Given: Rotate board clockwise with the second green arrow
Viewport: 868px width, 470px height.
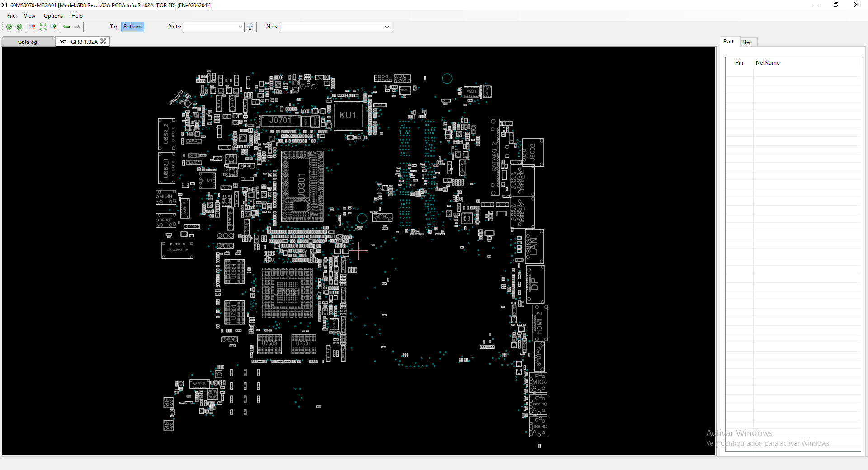Looking at the screenshot, I should point(19,27).
